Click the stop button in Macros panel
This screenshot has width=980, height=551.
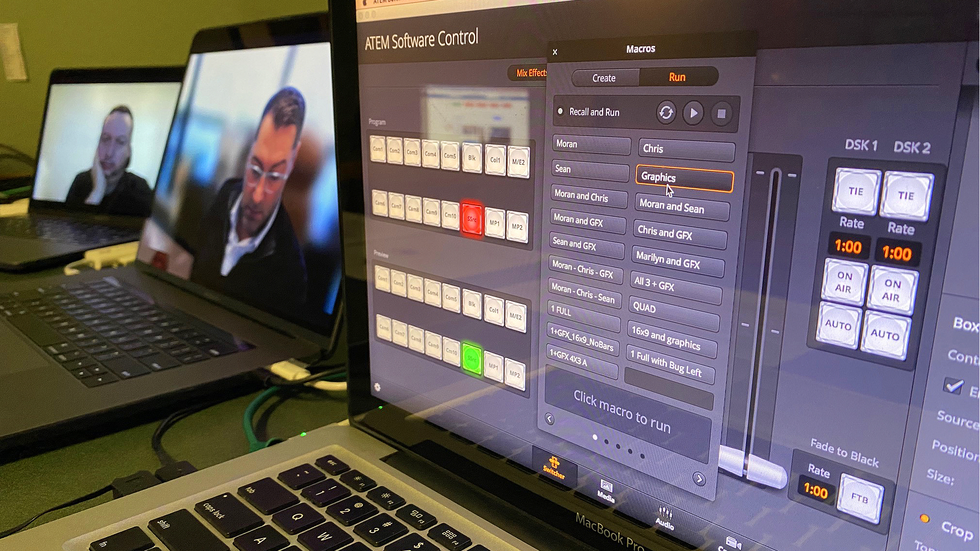722,113
